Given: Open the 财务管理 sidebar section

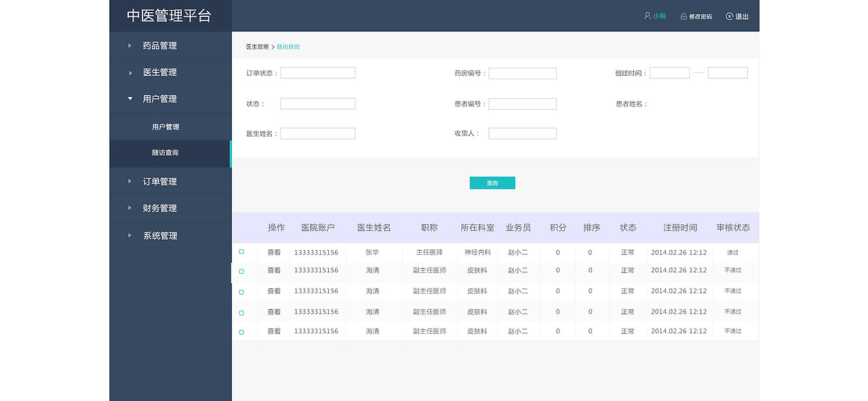Looking at the screenshot, I should [161, 208].
